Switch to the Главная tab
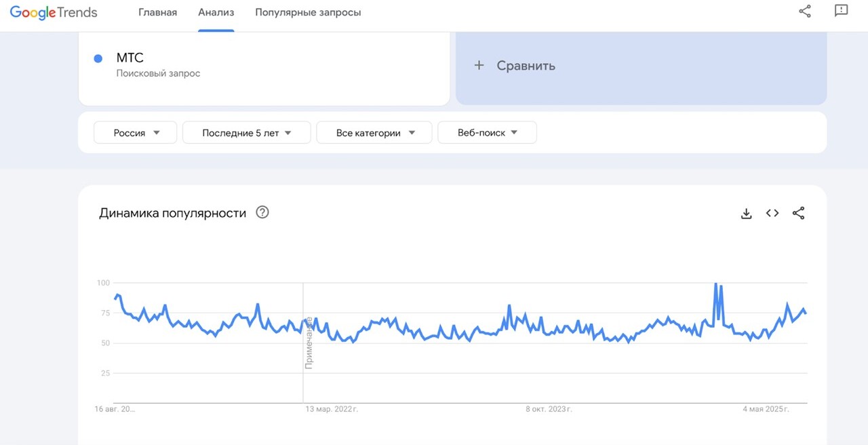Viewport: 868px width, 445px height. (x=157, y=12)
